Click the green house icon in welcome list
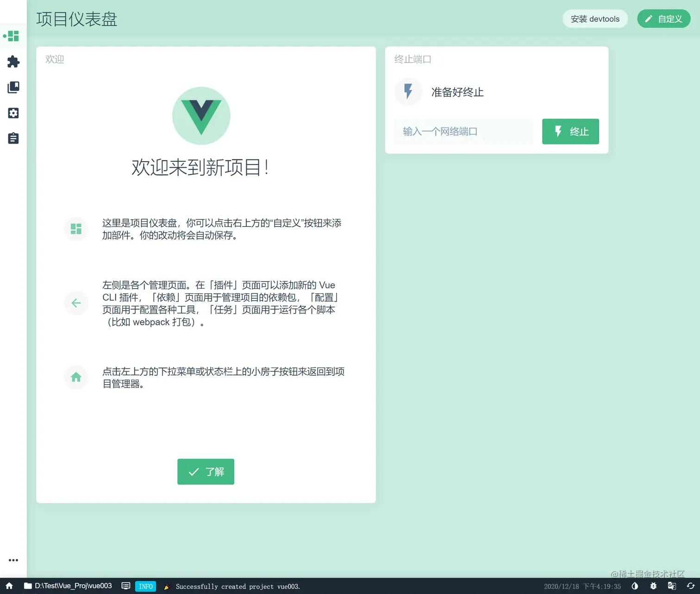 coord(76,377)
